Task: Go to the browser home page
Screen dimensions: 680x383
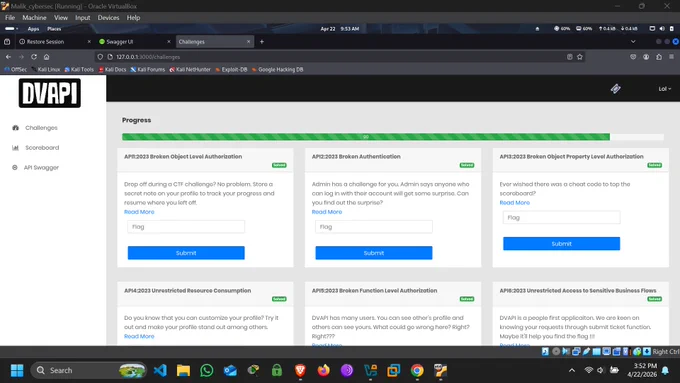Action: click(x=46, y=57)
